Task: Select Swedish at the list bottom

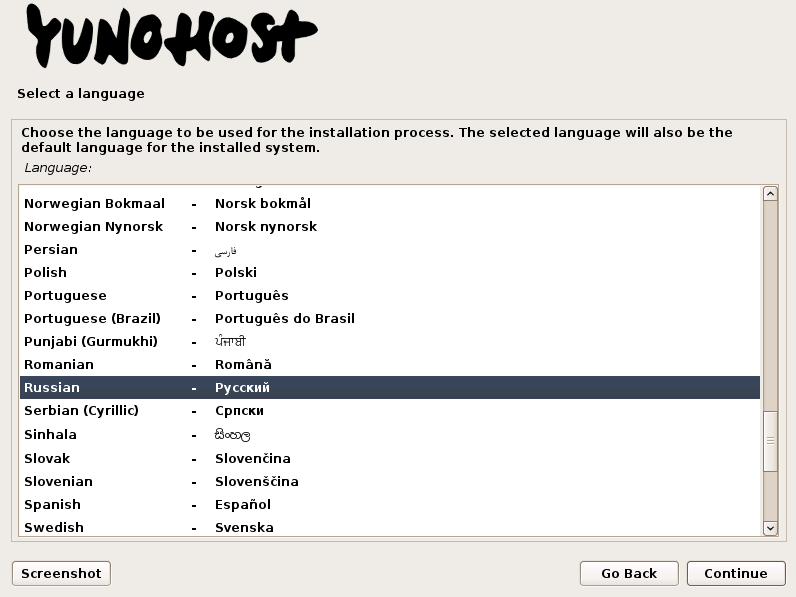Action: click(x=389, y=527)
